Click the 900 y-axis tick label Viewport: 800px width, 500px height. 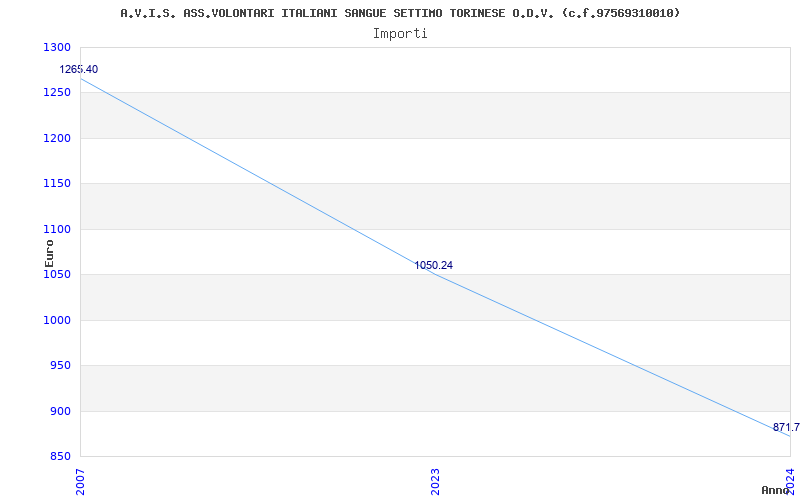coord(61,411)
